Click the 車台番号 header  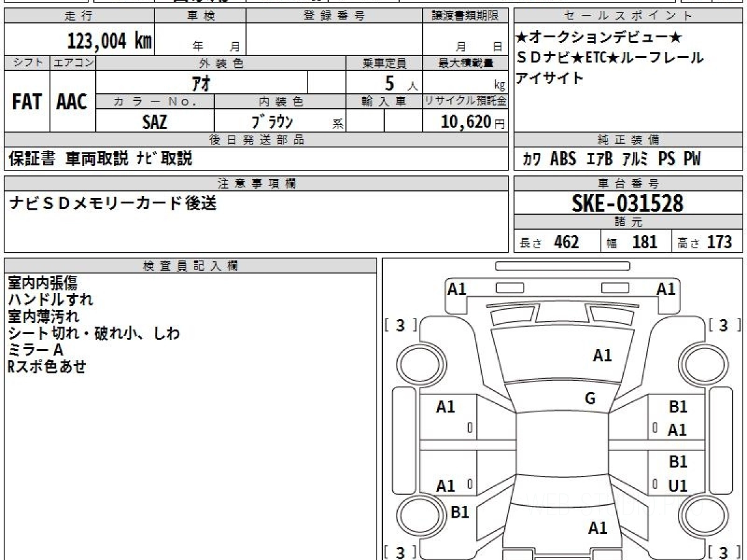[x=629, y=184]
